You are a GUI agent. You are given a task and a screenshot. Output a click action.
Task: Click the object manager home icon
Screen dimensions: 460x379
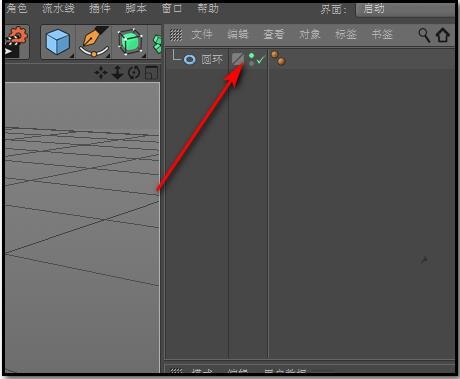(x=443, y=35)
